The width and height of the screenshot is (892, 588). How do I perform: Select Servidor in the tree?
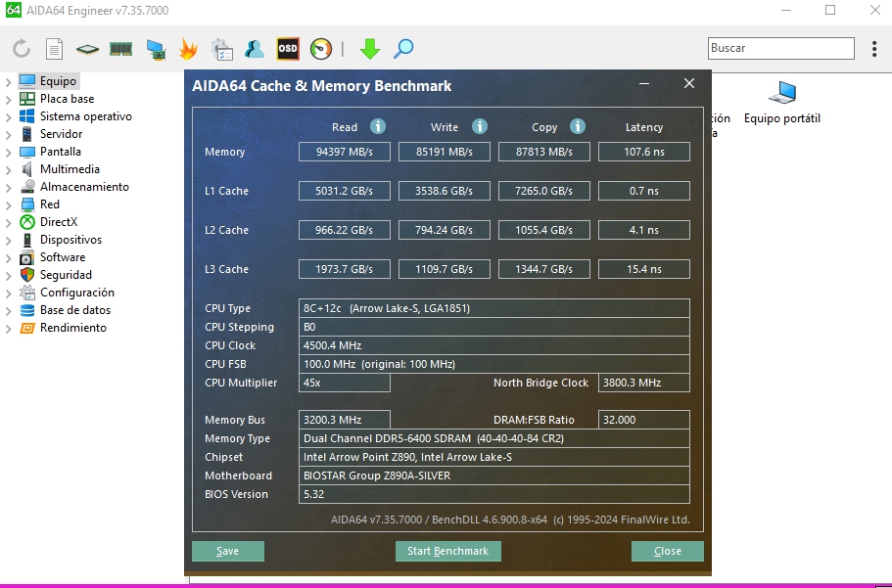click(x=61, y=134)
